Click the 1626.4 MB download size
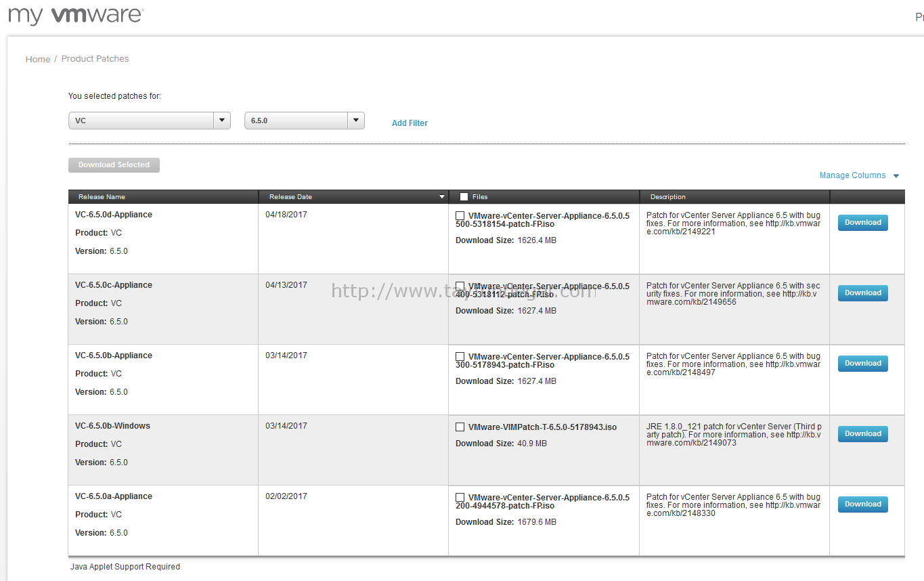Image resolution: width=924 pixels, height=581 pixels. coord(537,240)
